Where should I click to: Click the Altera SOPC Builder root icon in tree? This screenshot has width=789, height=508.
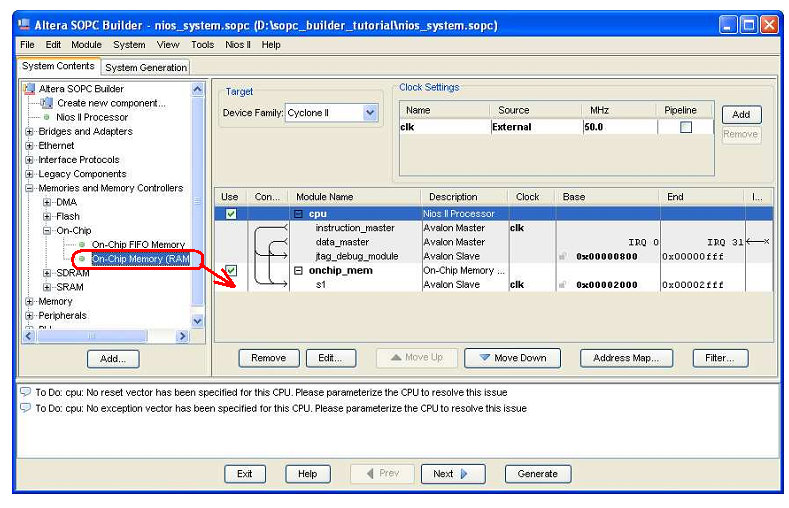[29, 89]
